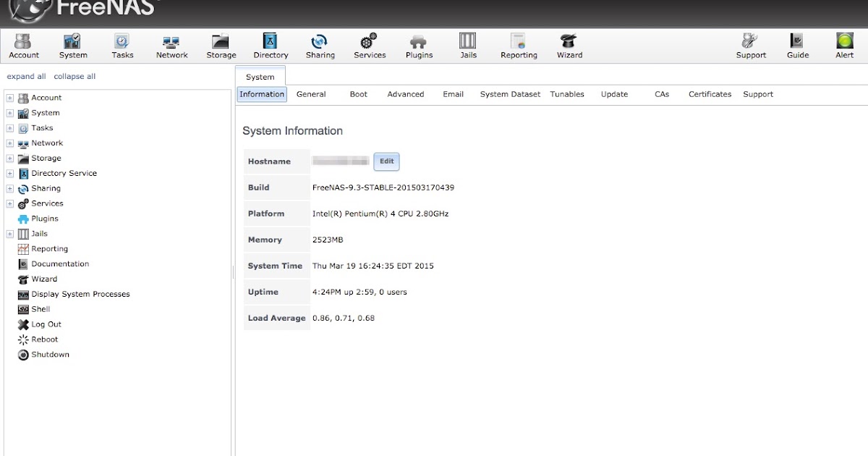868x456 pixels.
Task: Expand the Storage tree node
Action: (10, 159)
